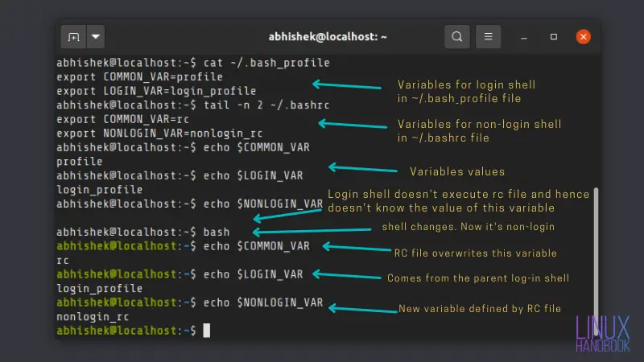Click 'export COMMON_VAR=rc' line
Image resolution: width=644 pixels, height=362 pixels.
click(x=123, y=119)
